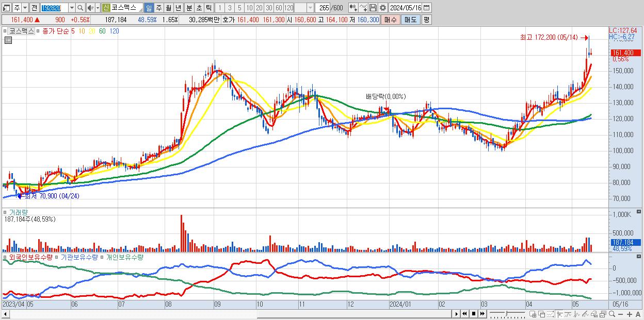Screen dimensions: 644x320
Task: Open the 주 market-type dropdown
Action: (x=25, y=8)
